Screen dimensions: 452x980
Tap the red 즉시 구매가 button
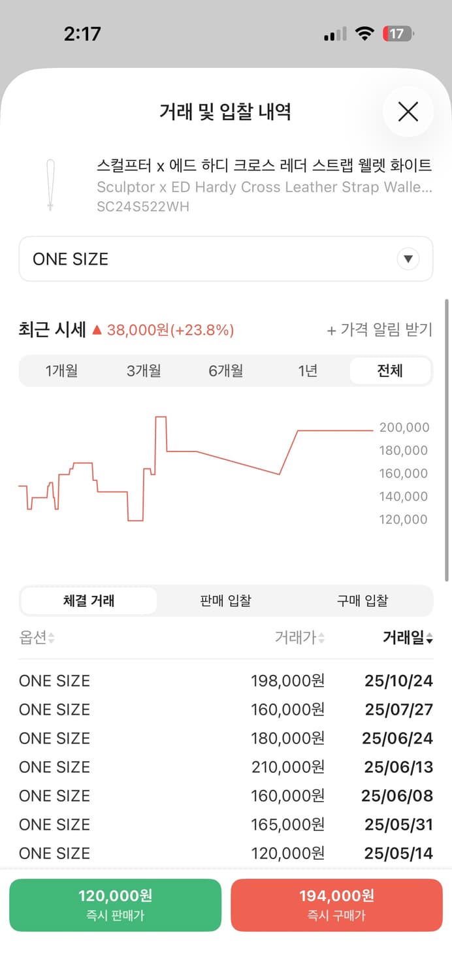click(x=336, y=905)
